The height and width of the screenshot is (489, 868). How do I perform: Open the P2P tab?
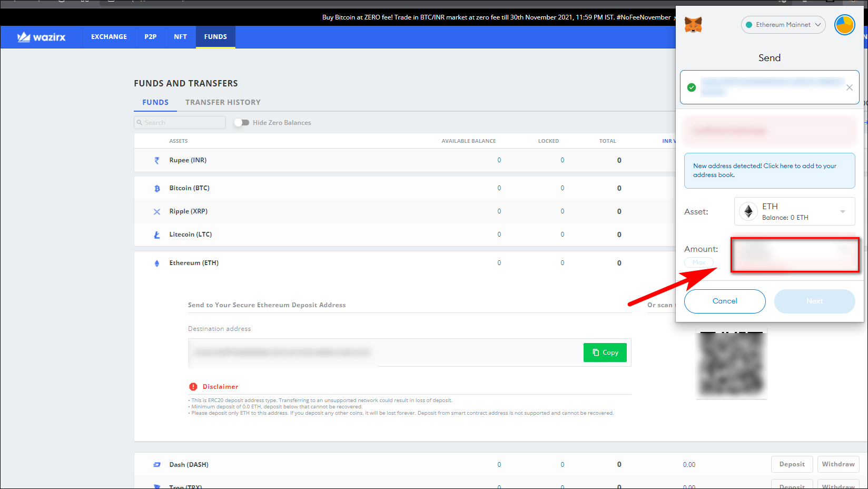pyautogui.click(x=151, y=37)
